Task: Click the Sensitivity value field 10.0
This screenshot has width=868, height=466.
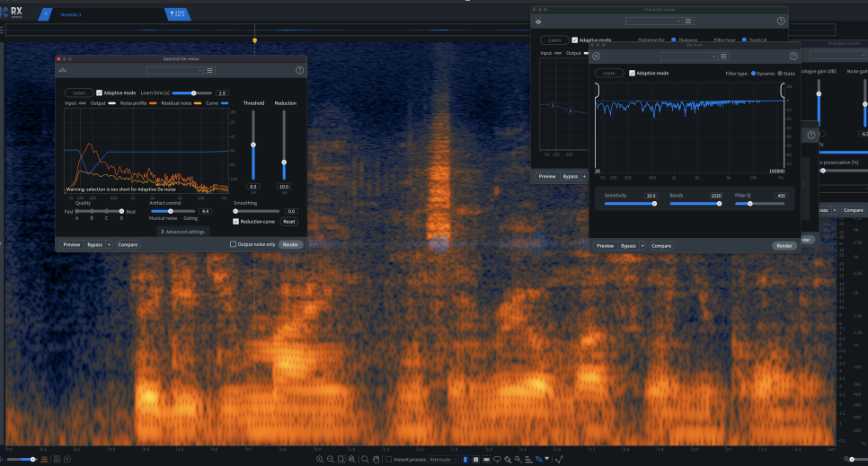Action: (651, 196)
